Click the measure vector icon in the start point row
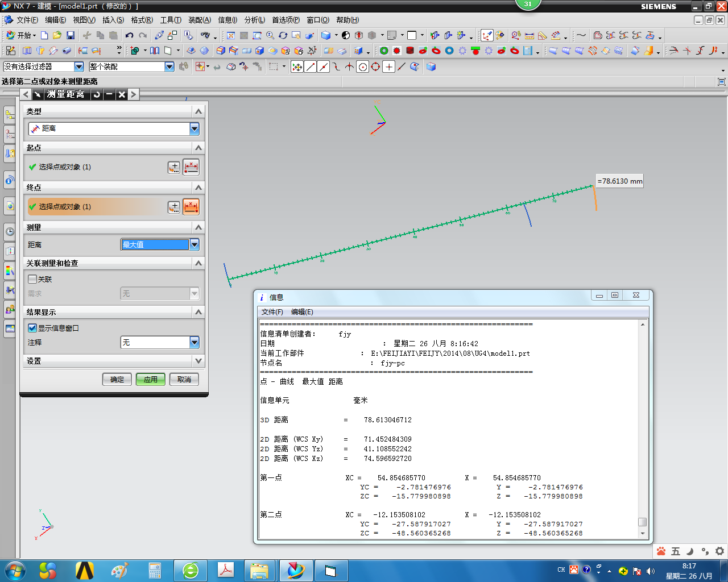728x582 pixels. tap(191, 167)
